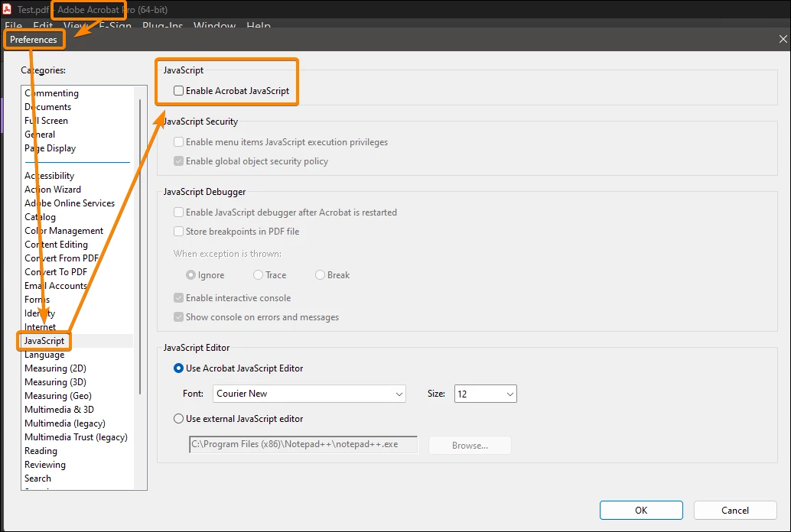Open the Edit menu
791x532 pixels.
tap(43, 26)
